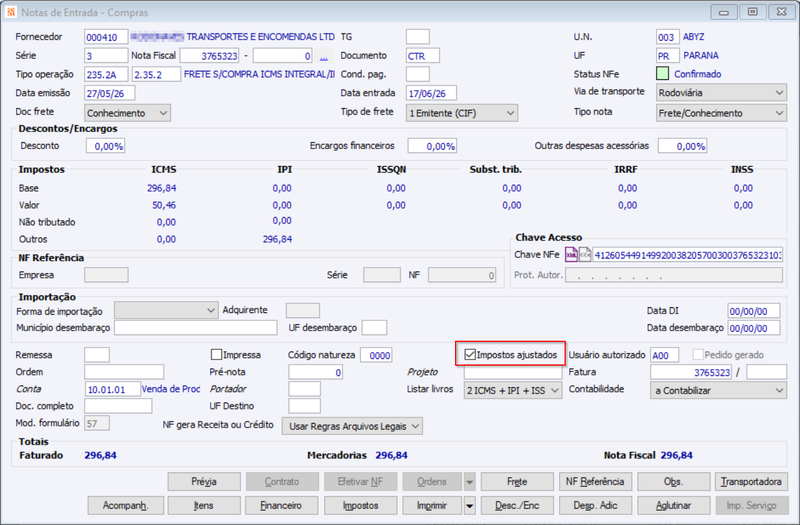The width and height of the screenshot is (800, 525).
Task: Open the Impostos button
Action: click(x=360, y=506)
